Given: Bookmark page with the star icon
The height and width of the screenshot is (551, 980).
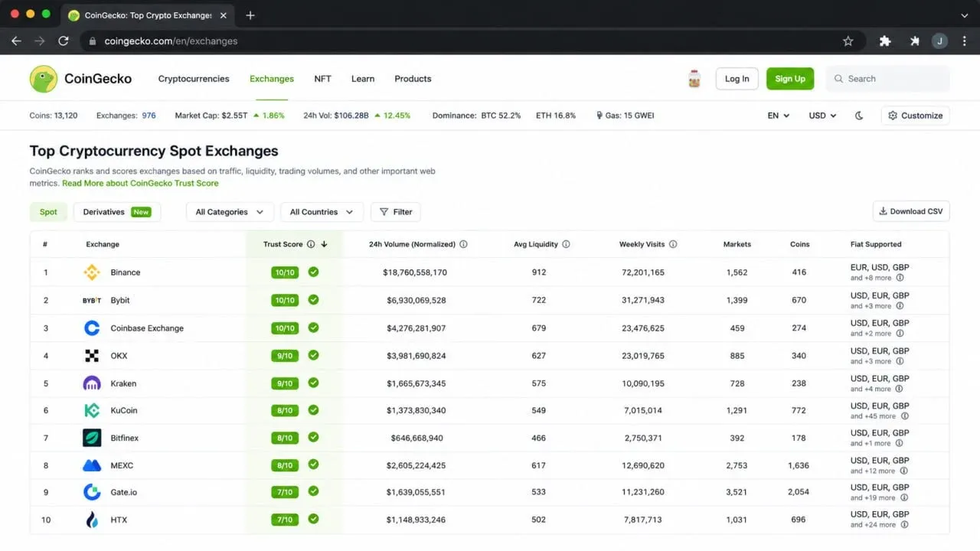Looking at the screenshot, I should (x=848, y=41).
